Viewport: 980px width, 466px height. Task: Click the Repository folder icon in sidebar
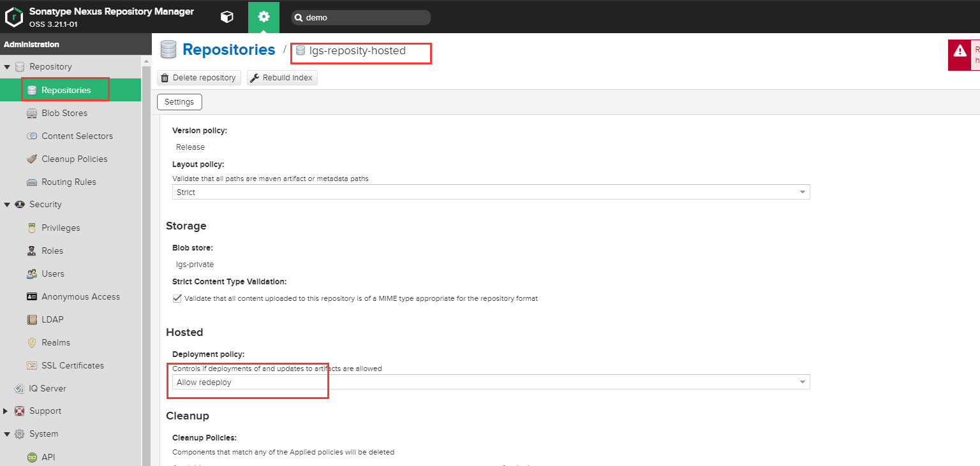pos(19,67)
